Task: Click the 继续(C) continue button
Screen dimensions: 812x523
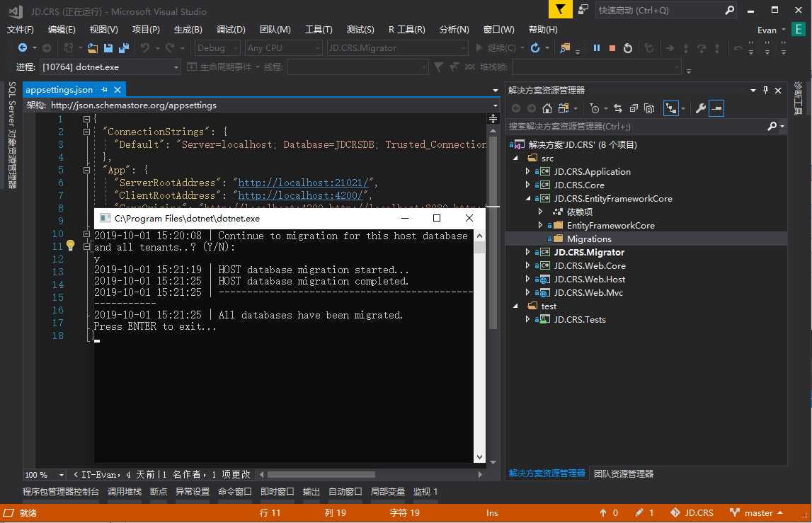Action: point(496,47)
